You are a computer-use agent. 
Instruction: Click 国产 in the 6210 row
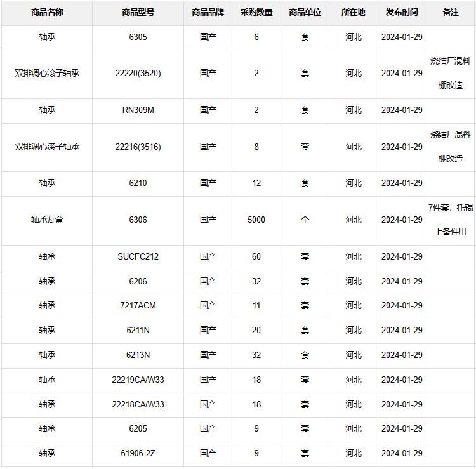click(x=208, y=183)
